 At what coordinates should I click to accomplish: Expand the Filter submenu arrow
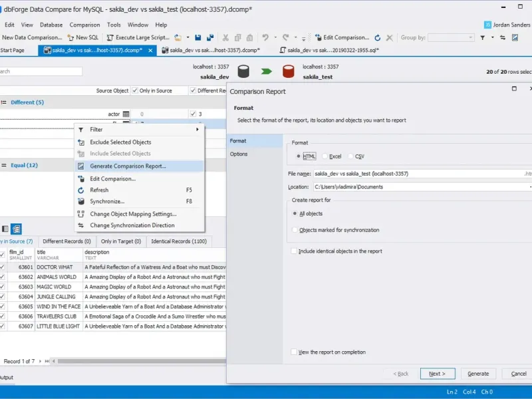pos(198,130)
